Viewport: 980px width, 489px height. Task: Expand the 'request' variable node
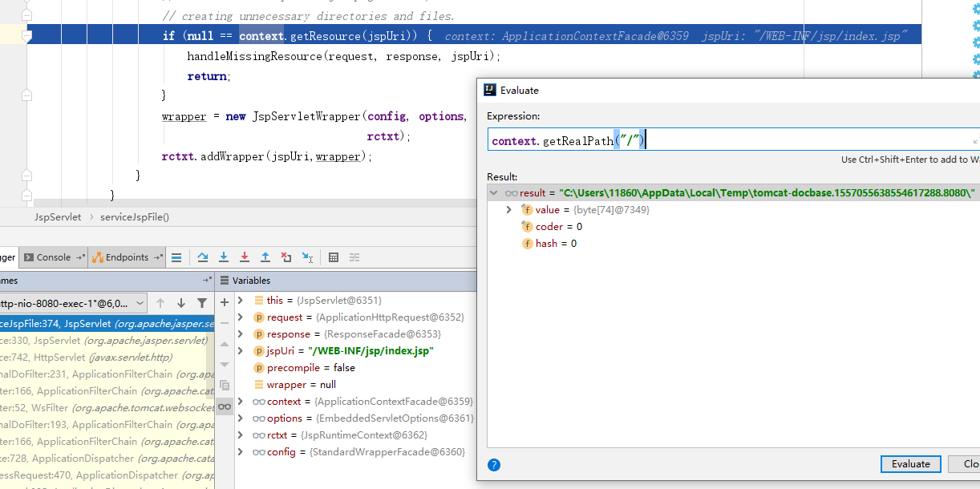pos(241,317)
